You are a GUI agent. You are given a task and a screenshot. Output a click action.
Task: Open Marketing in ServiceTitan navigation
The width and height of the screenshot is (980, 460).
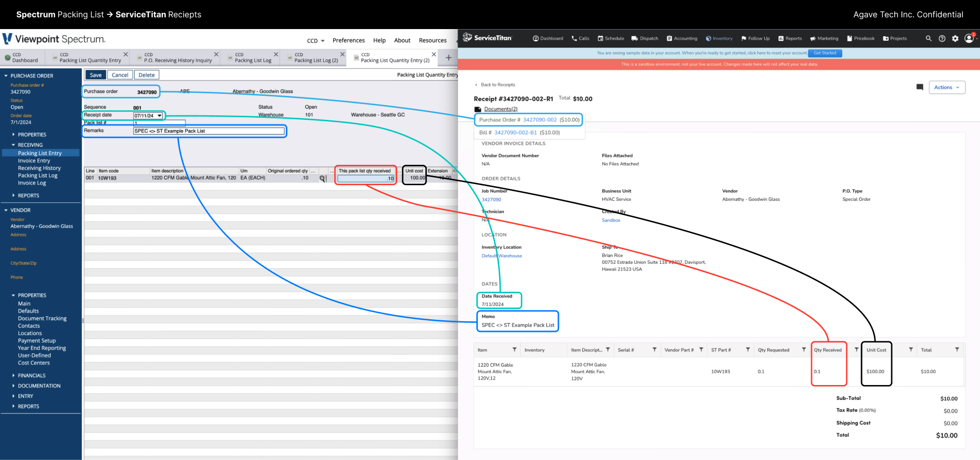tap(824, 38)
